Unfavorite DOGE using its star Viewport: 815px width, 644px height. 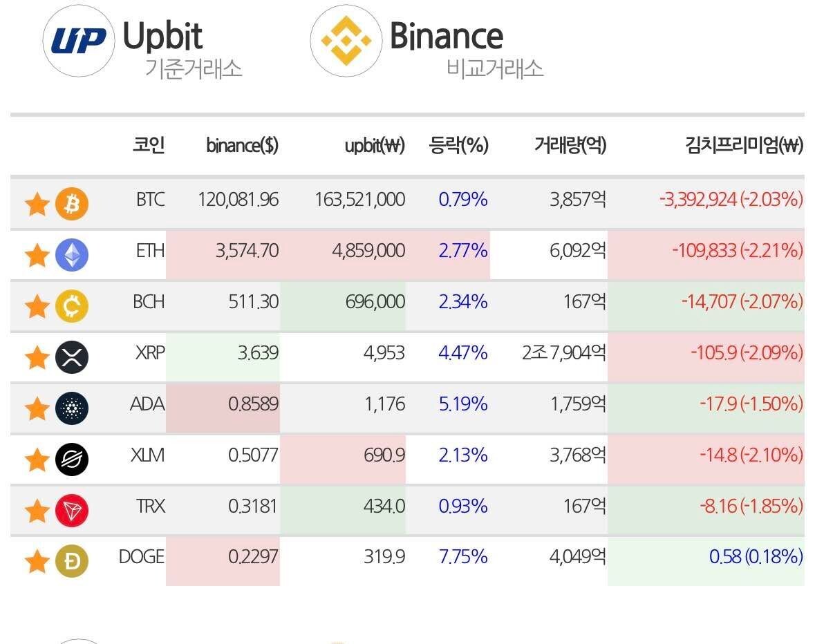37,562
